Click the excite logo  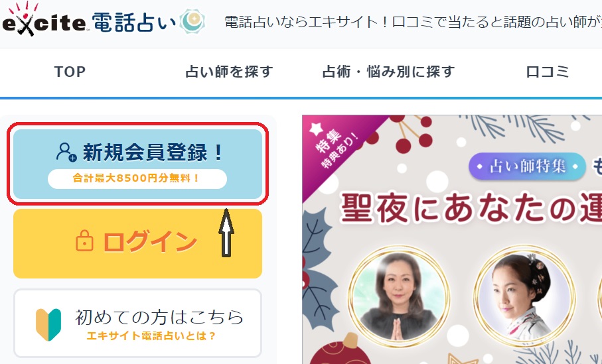(x=44, y=19)
